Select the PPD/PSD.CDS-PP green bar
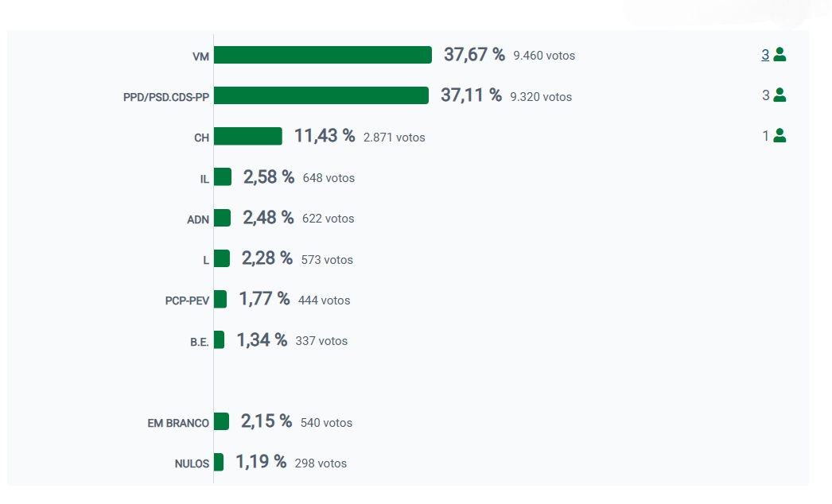 pos(321,95)
